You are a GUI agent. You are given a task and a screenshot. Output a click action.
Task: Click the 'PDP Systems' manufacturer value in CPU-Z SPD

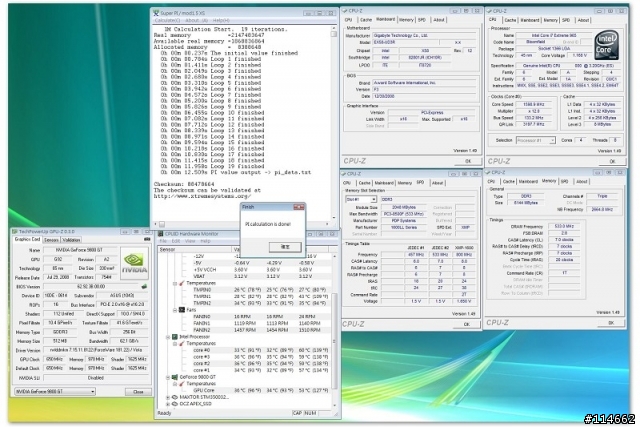click(404, 220)
